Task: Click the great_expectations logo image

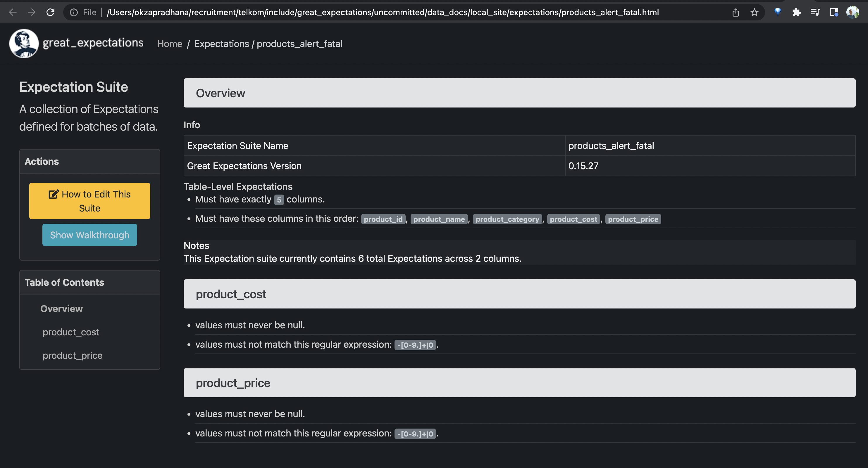Action: pyautogui.click(x=24, y=44)
